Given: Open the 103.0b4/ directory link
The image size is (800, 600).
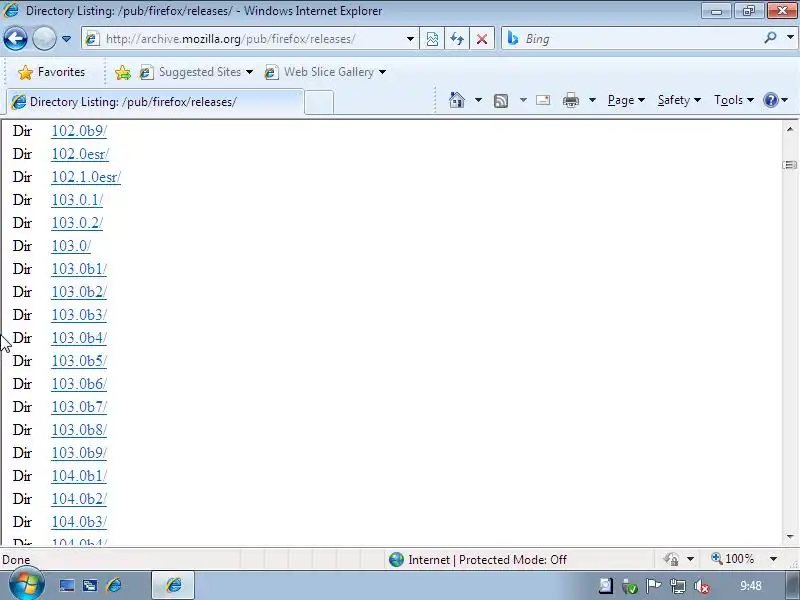Looking at the screenshot, I should [x=79, y=338].
